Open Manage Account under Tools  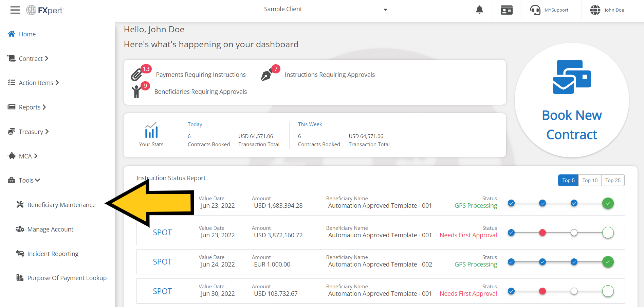point(50,229)
